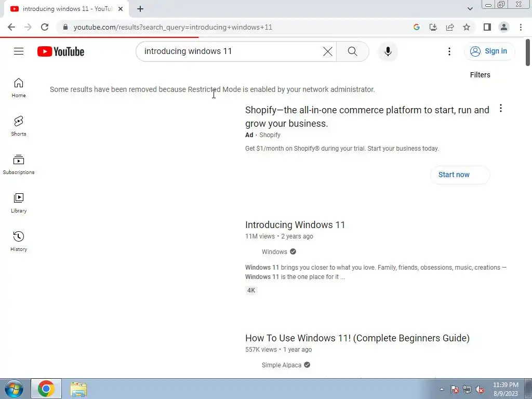Click the Chrome taskbar icon
This screenshot has height=399, width=532.
pyautogui.click(x=46, y=389)
